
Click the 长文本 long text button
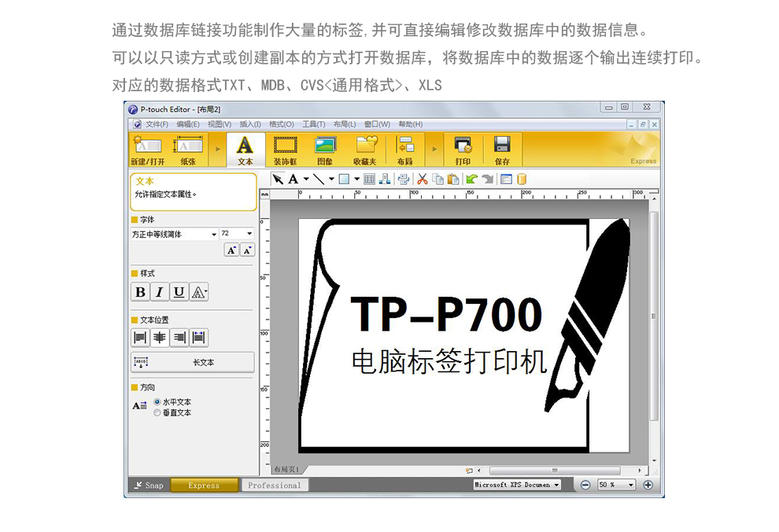[192, 362]
